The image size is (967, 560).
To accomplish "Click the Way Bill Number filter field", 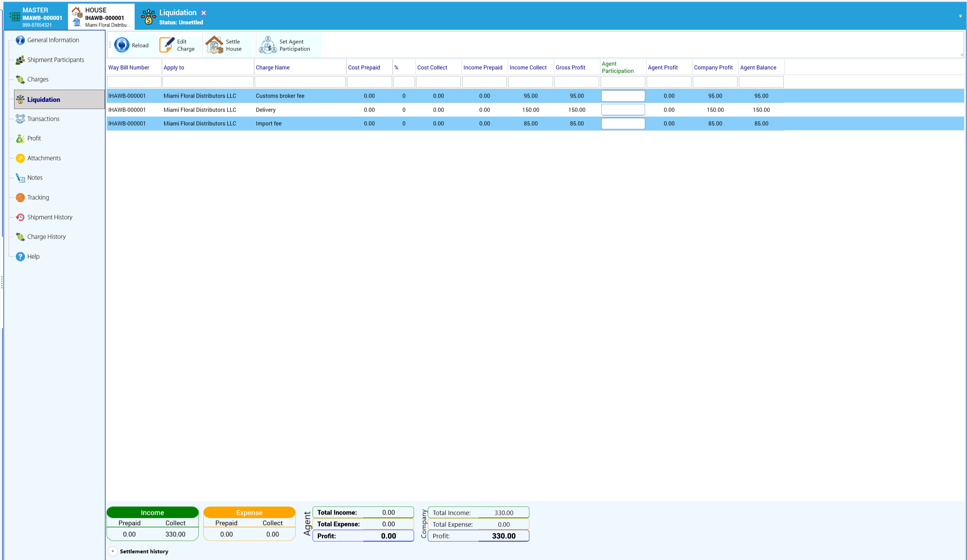I will coord(134,82).
